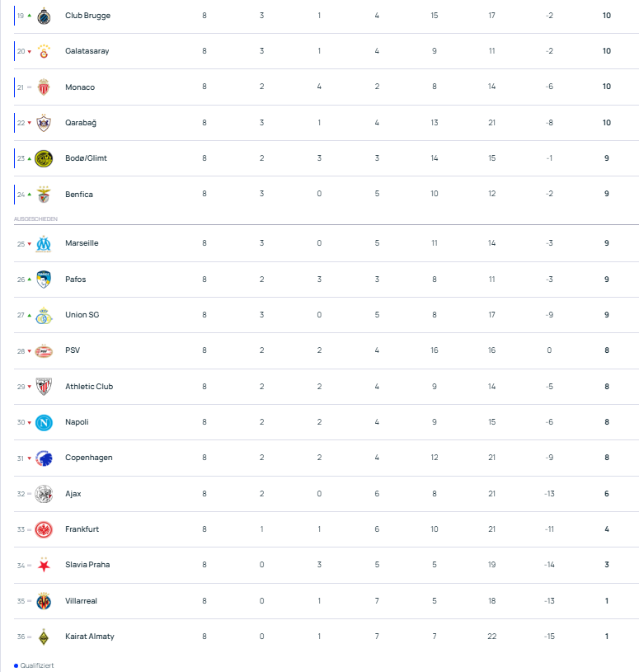Open the Kairat Almaty team link
This screenshot has width=639, height=672.
click(90, 637)
